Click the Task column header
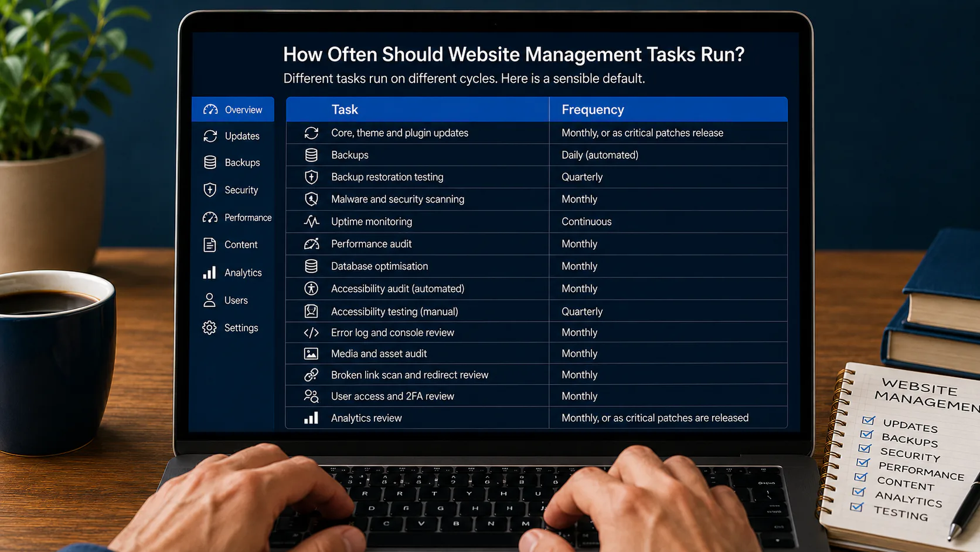 [x=345, y=110]
